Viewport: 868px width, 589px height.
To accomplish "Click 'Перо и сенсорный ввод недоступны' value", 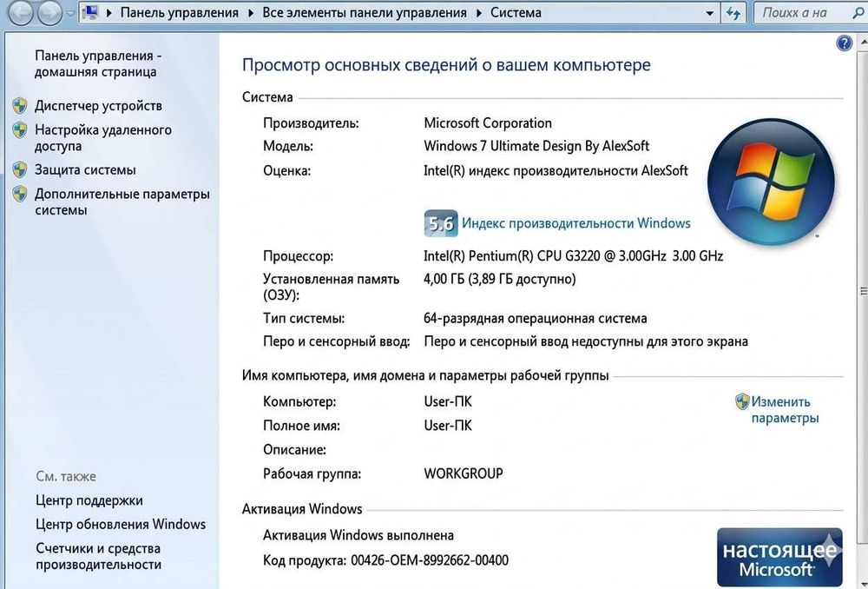I will 586,341.
